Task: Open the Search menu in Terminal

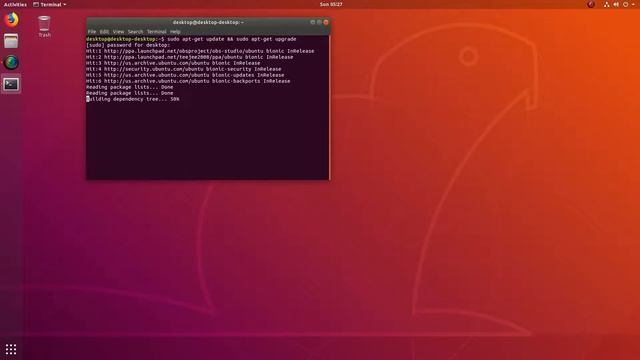Action: (135, 31)
